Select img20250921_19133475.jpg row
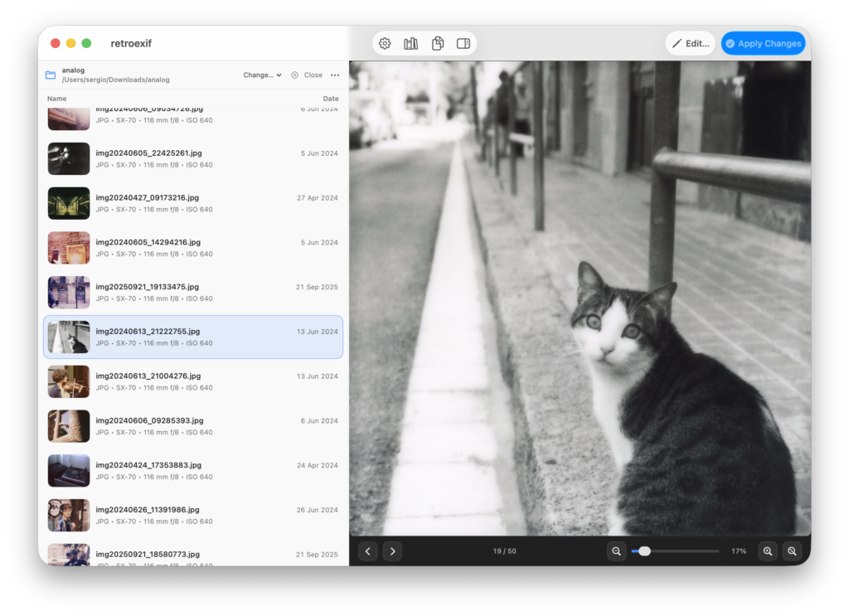849x616 pixels. pyautogui.click(x=192, y=293)
